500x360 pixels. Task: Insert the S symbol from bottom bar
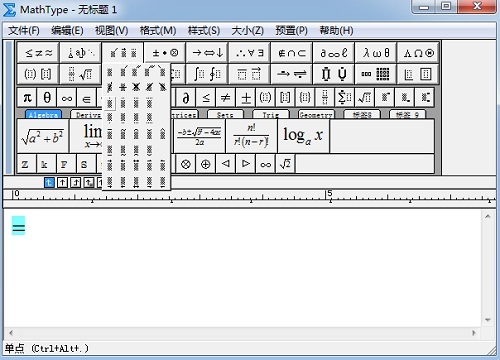tap(86, 164)
